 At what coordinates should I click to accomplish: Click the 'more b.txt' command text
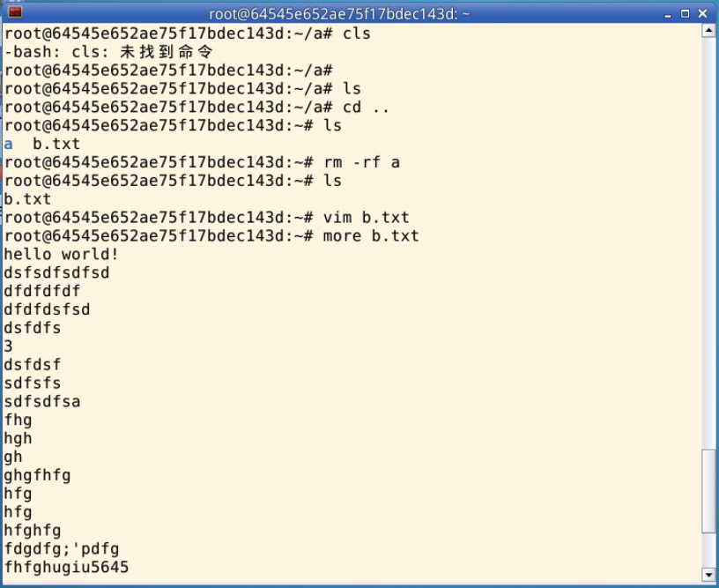[370, 235]
